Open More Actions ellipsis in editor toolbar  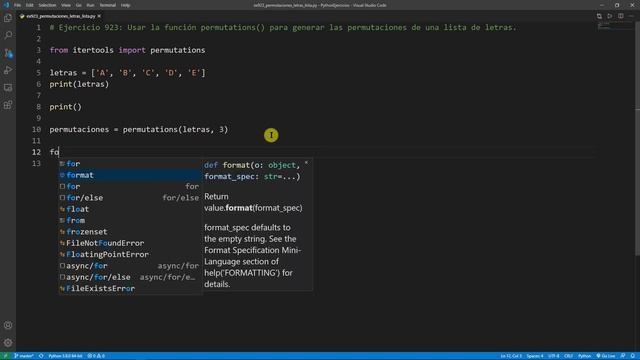tap(631, 16)
